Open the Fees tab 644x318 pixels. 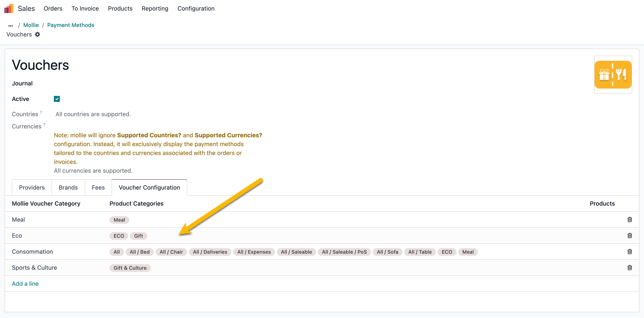98,187
